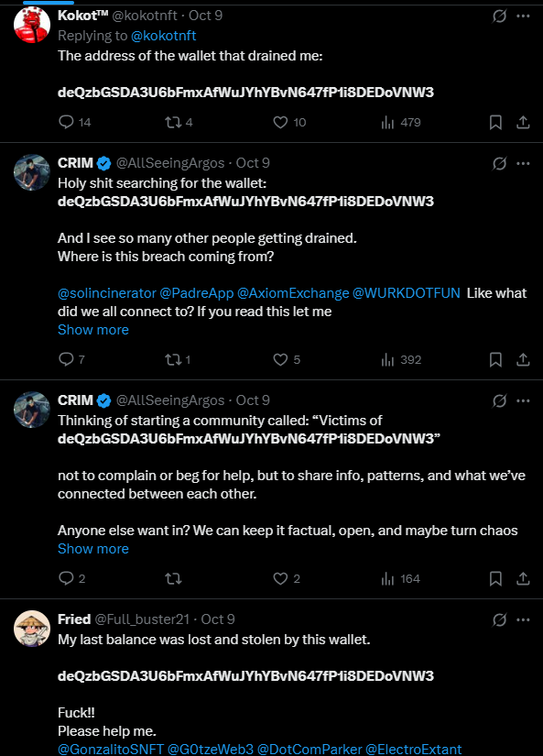This screenshot has width=543, height=756.
Task: Visit the @kokotnft replying-to link
Action: [163, 36]
